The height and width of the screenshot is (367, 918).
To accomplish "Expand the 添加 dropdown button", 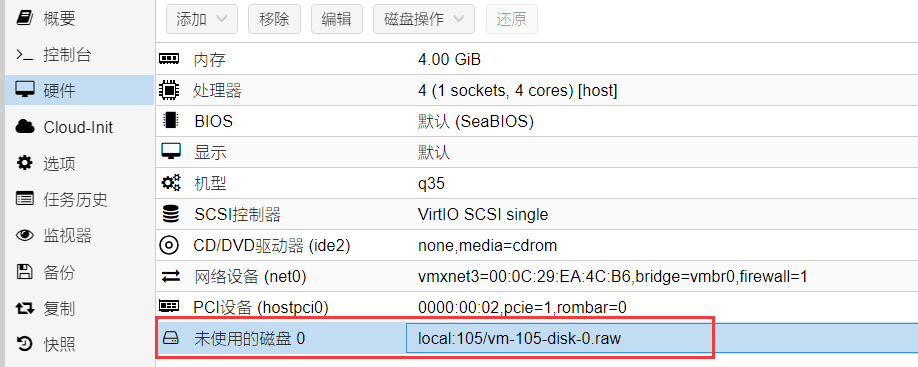I will point(202,19).
